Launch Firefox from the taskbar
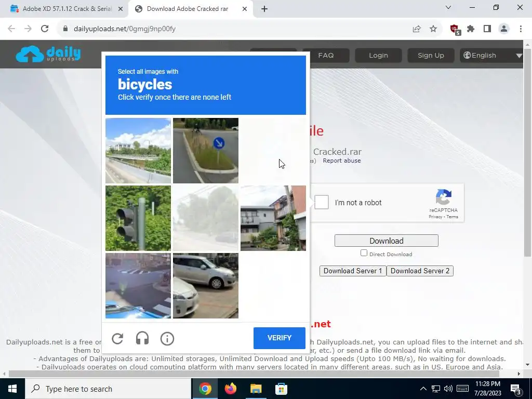The width and height of the screenshot is (532, 399). tap(230, 389)
